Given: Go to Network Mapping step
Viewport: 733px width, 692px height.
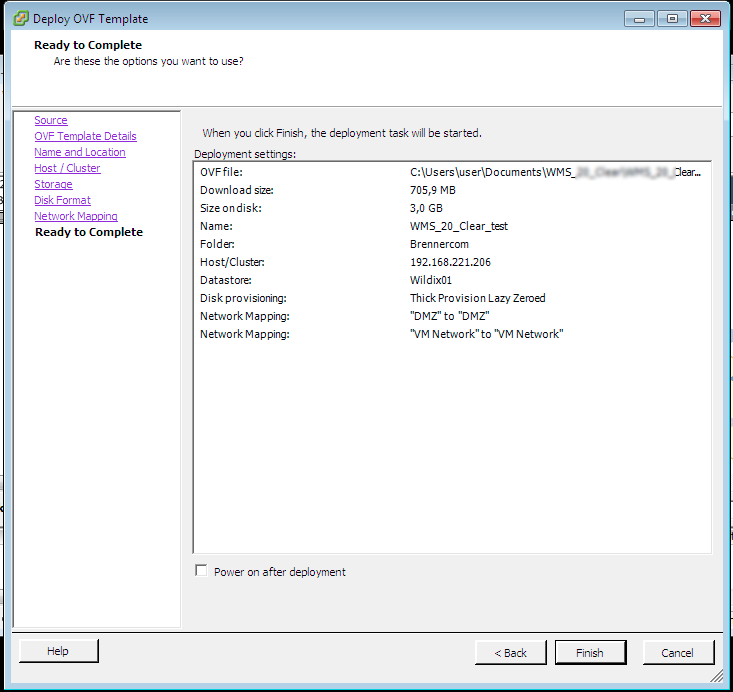Looking at the screenshot, I should tap(76, 216).
